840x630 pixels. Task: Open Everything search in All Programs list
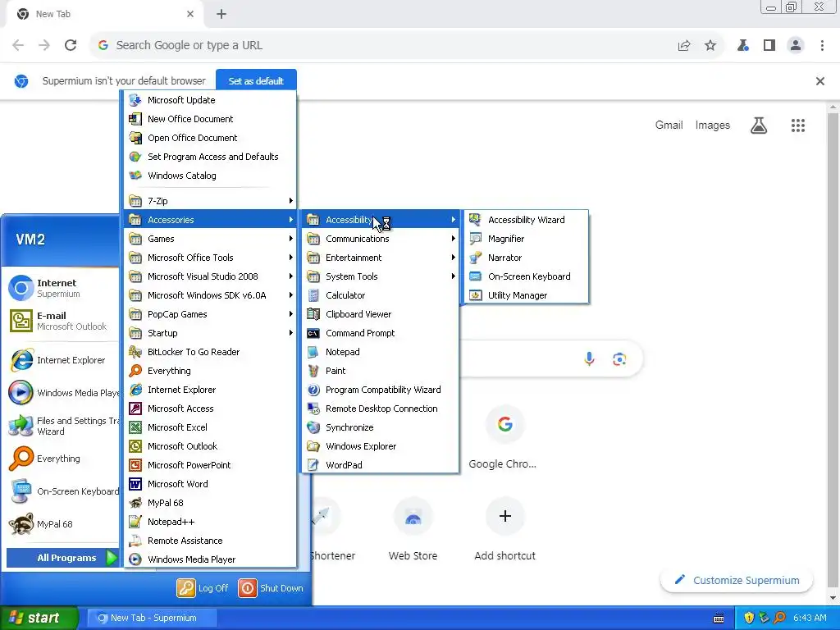[210, 371]
